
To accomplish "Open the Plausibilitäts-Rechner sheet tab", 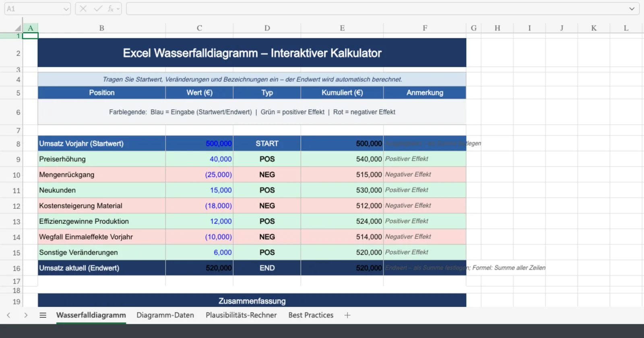I will click(241, 315).
